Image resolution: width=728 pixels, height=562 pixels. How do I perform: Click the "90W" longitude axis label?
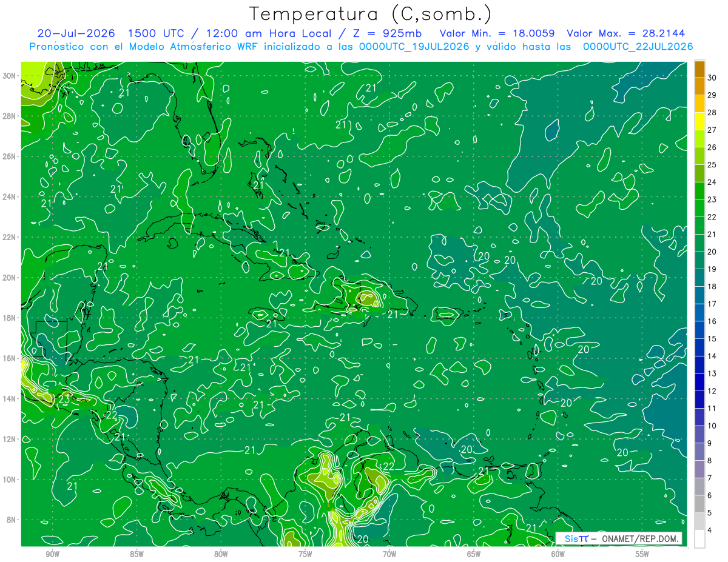click(52, 554)
